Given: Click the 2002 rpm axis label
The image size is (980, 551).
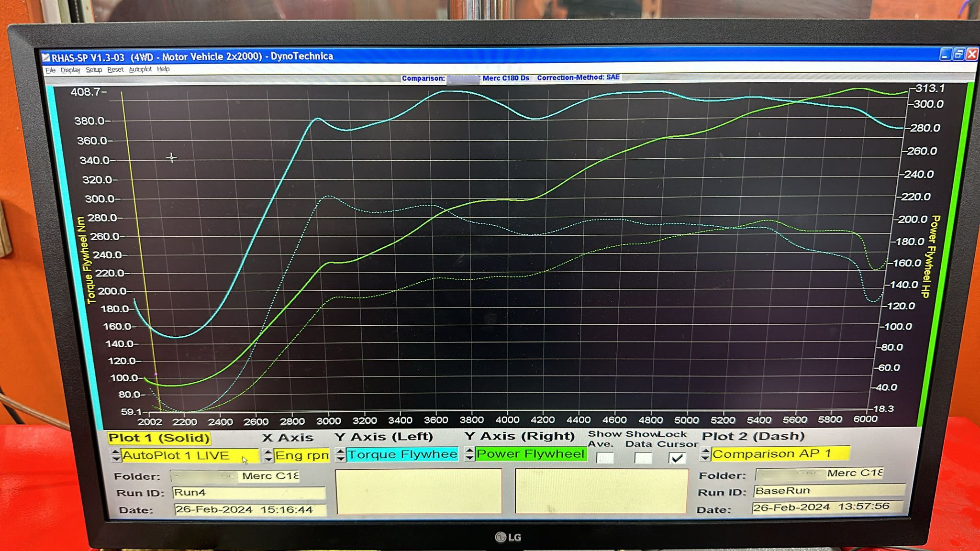Looking at the screenshot, I should [x=150, y=422].
